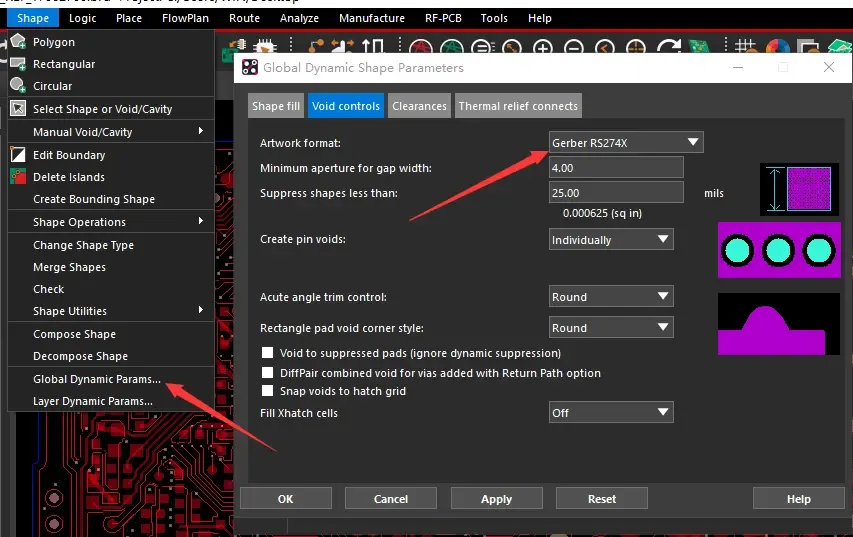Viewport: 853px width, 537px height.
Task: Open the Artwork format dropdown
Action: pyautogui.click(x=626, y=143)
